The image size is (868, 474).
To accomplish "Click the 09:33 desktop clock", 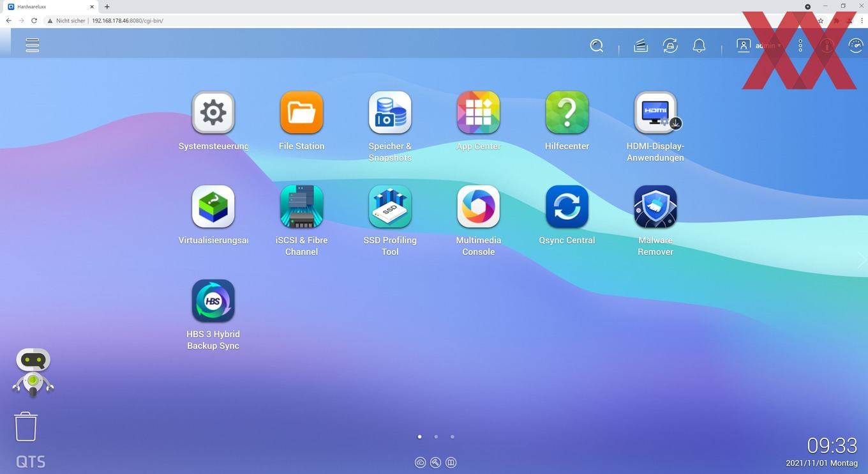I will point(832,445).
